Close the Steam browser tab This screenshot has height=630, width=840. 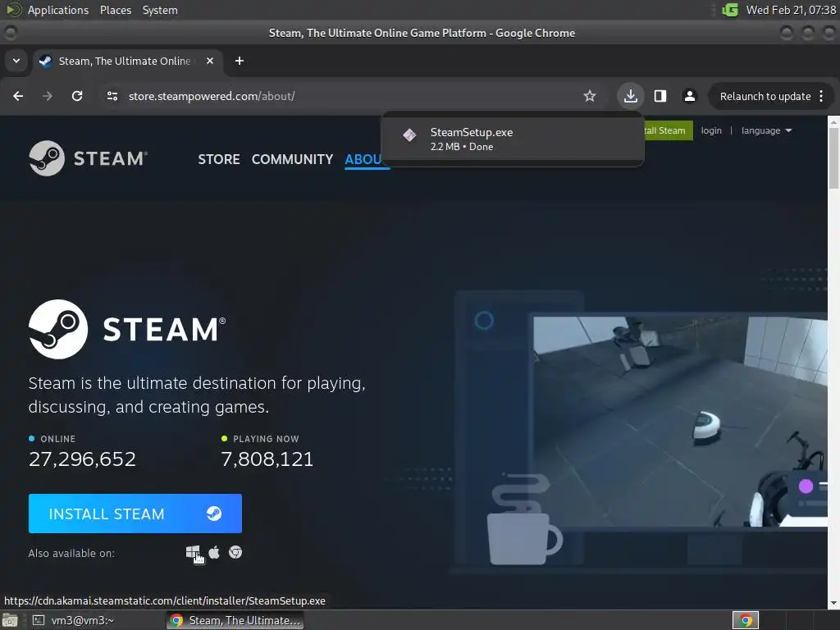210,61
